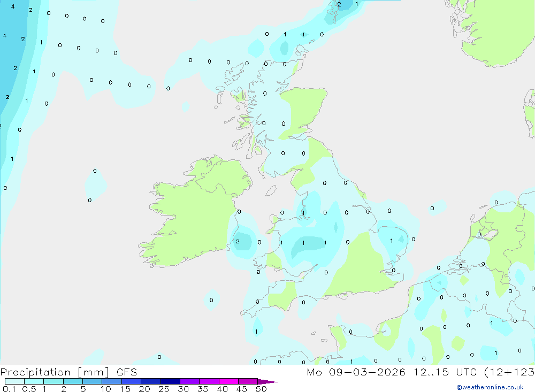Viewport: 535px width, 392px height.
Task: Select the 2 to 5 mm legend swatch
Action: 73,381
